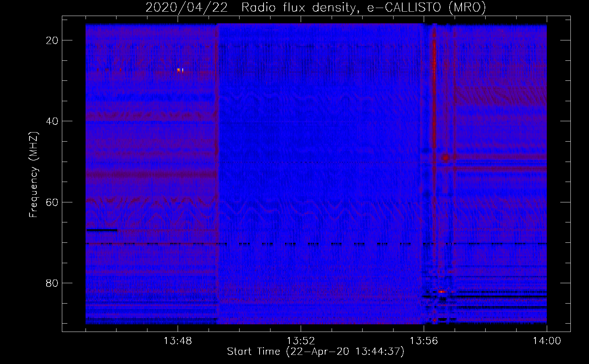Click the red blob near 49 MHz after 13:56
589x364 pixels.
(x=446, y=158)
